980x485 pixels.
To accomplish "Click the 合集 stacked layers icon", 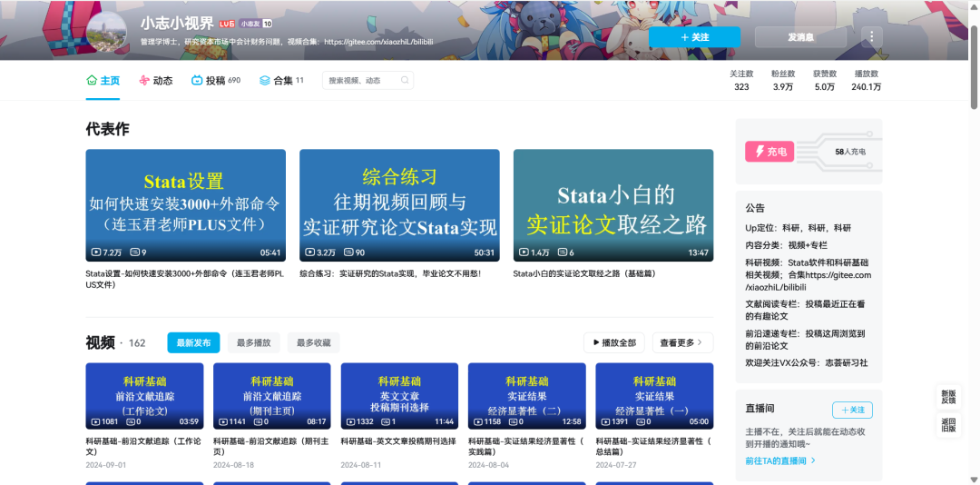I will [265, 80].
